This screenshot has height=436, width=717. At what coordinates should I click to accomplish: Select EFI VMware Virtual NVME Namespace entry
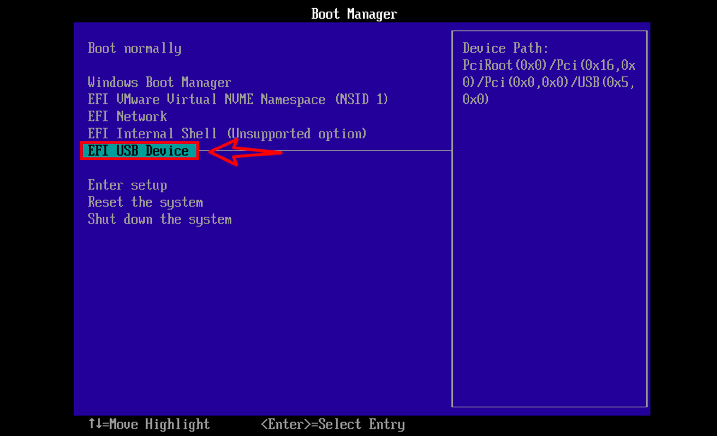(237, 99)
